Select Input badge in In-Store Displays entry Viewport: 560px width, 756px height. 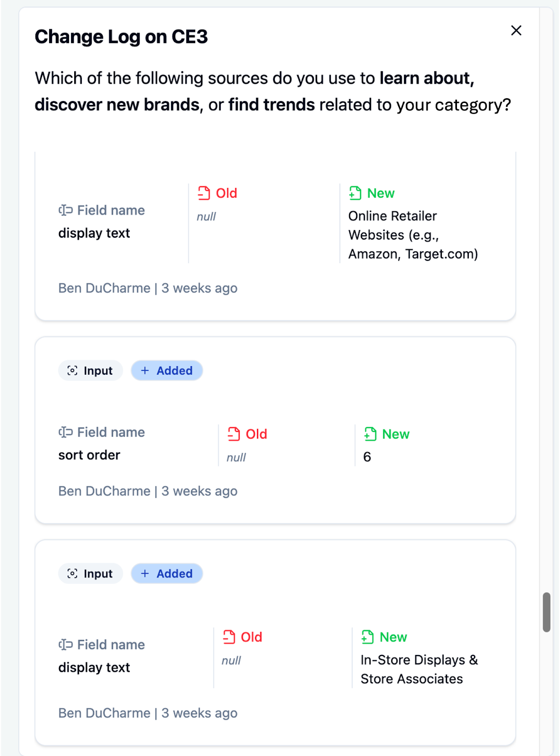point(90,574)
